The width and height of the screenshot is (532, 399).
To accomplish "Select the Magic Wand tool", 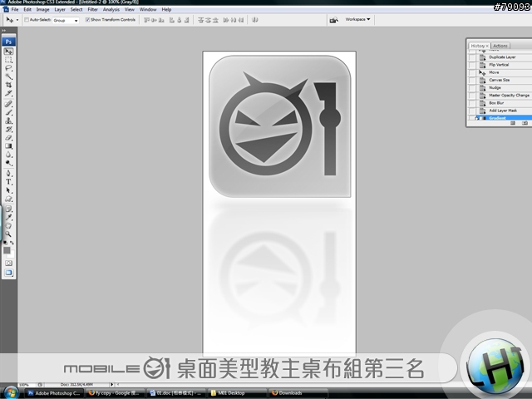I will 8,76.
